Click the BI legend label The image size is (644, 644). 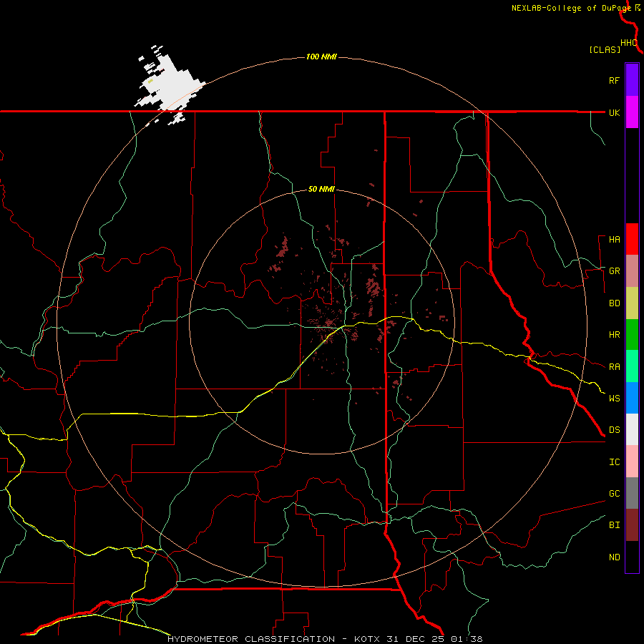[x=614, y=525]
